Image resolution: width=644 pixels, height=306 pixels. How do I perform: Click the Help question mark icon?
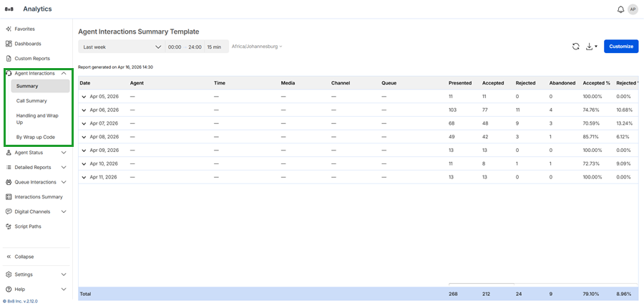pyautogui.click(x=9, y=289)
